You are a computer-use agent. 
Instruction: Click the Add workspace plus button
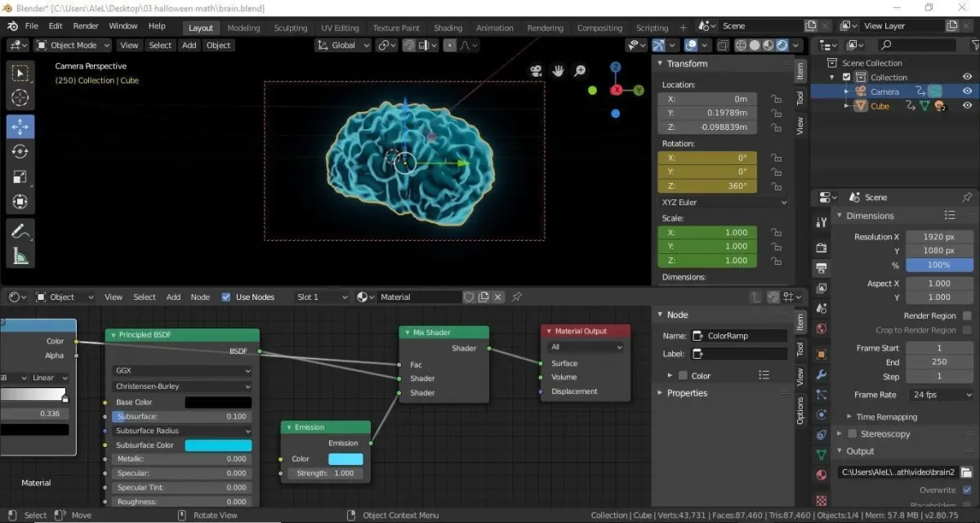point(683,27)
